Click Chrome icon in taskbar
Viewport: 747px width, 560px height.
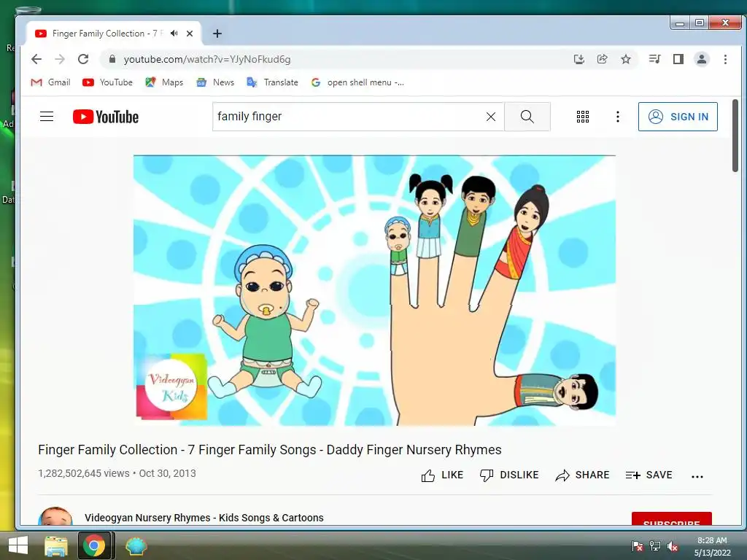coord(94,545)
